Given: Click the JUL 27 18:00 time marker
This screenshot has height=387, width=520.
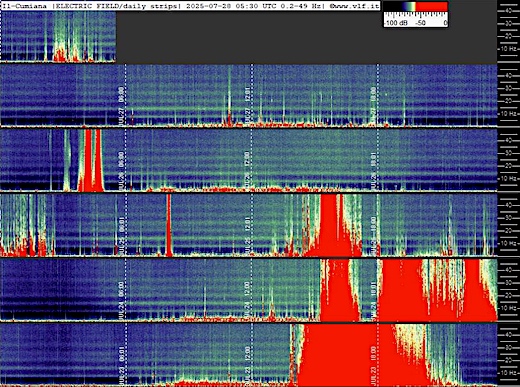Looking at the screenshot, I should pos(373,106).
